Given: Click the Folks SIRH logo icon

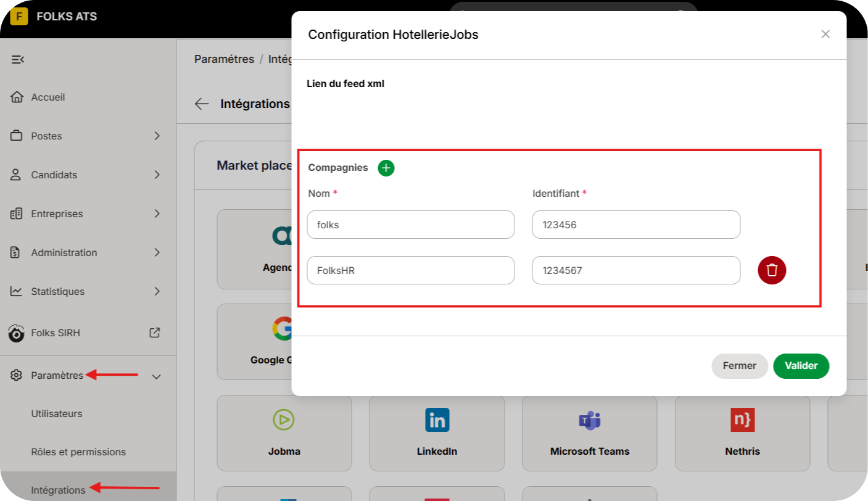Looking at the screenshot, I should click(17, 333).
